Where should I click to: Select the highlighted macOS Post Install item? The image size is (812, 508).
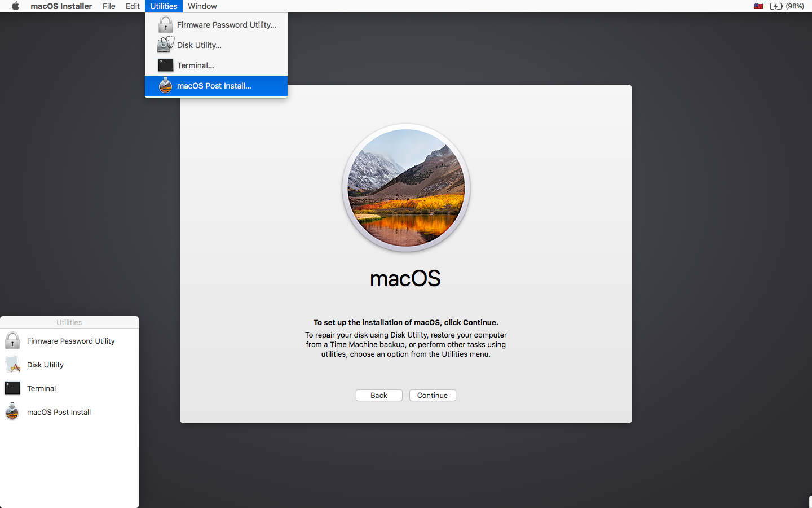click(x=214, y=85)
